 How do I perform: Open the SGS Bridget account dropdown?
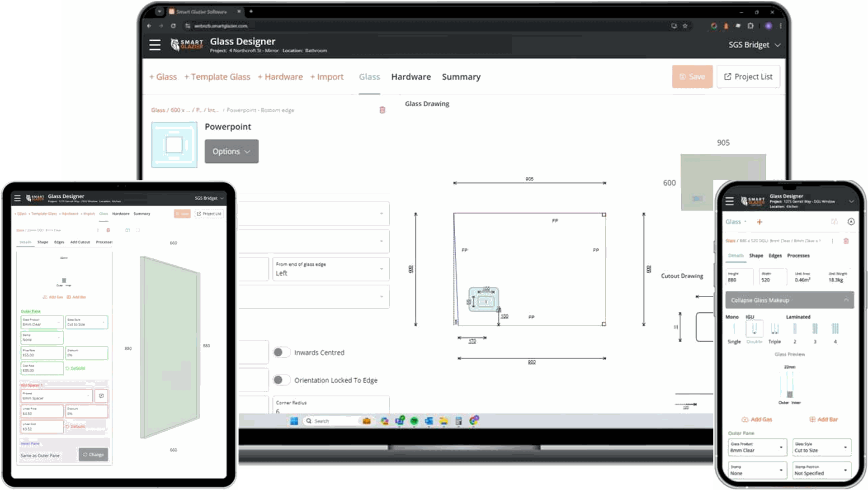[754, 45]
